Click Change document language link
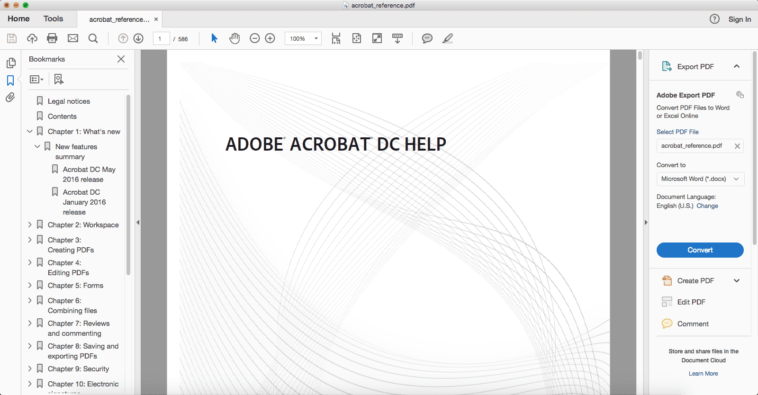 [x=707, y=205]
